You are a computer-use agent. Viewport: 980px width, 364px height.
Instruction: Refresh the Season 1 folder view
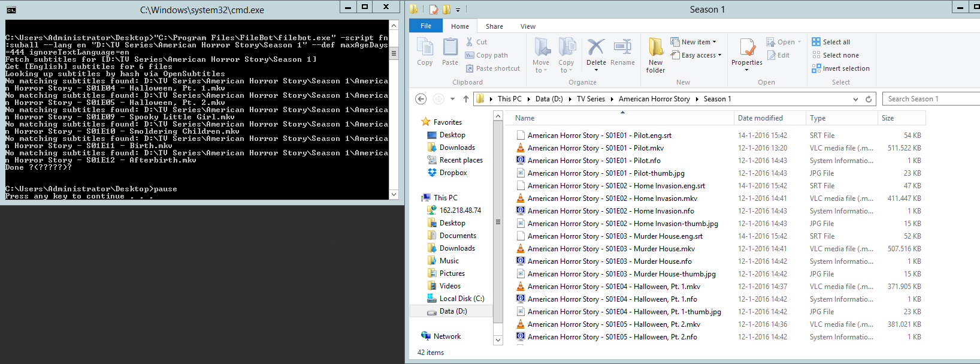[869, 99]
